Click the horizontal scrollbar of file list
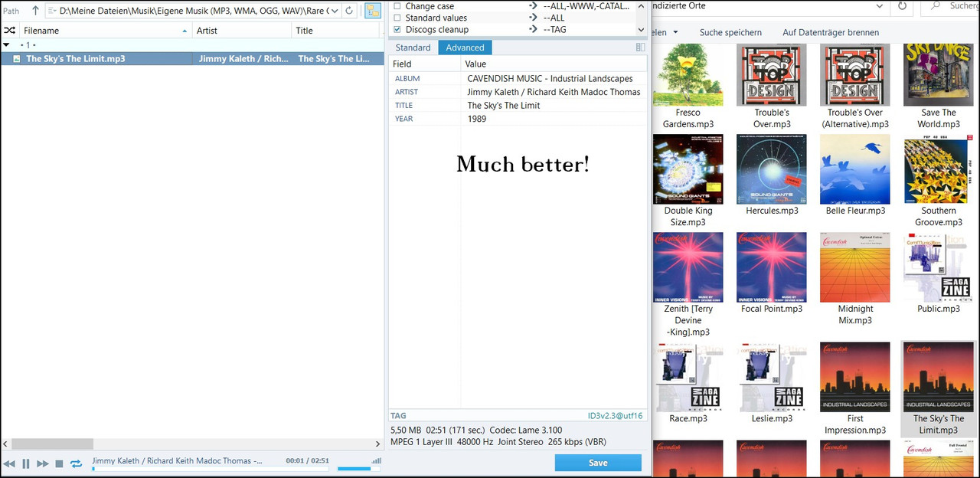The height and width of the screenshot is (478, 980). [52, 444]
